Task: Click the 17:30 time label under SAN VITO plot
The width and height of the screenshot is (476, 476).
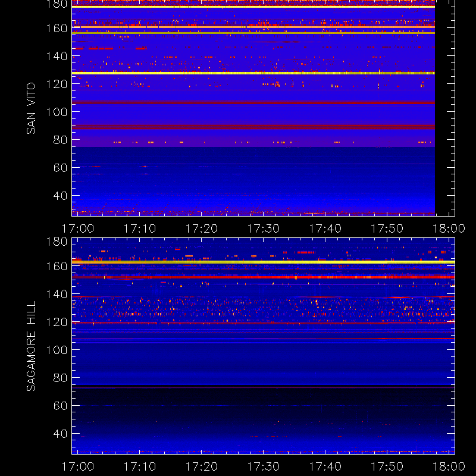Action: point(264,228)
